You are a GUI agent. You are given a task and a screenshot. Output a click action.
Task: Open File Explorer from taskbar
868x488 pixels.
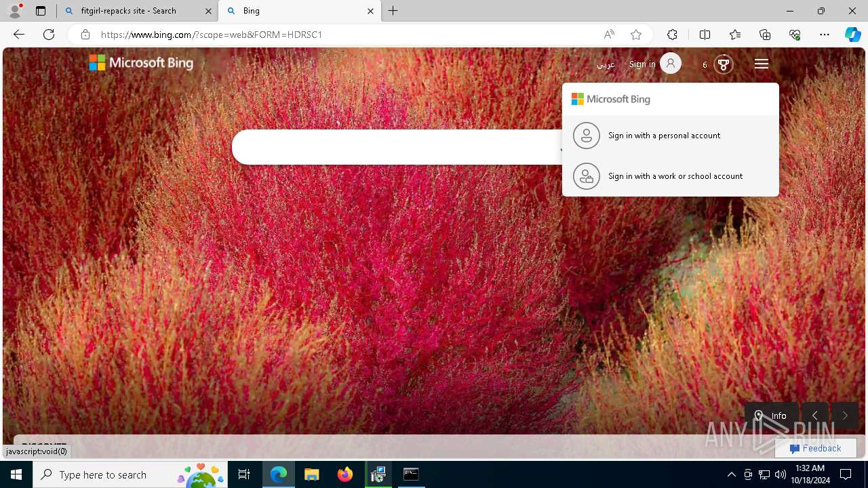[x=312, y=474]
